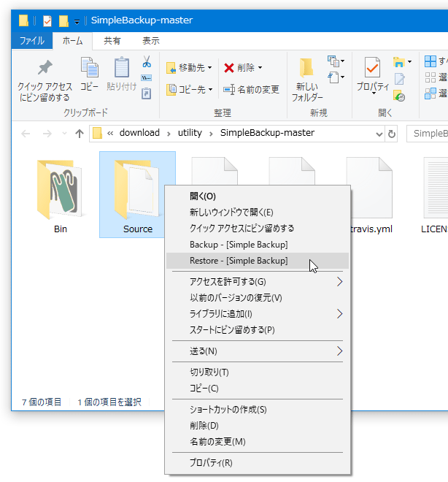Refresh the current folder view

point(392,134)
